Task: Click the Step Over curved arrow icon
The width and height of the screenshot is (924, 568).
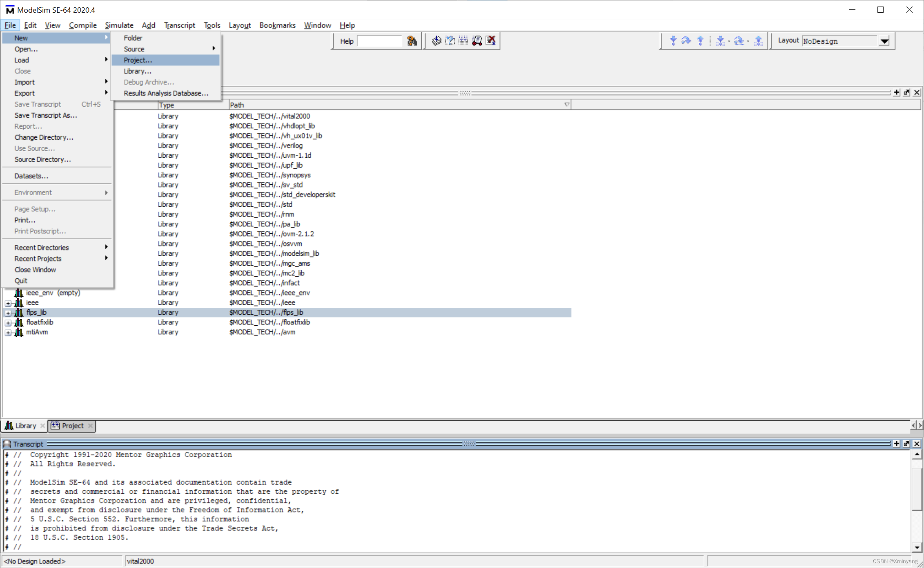Action: point(686,41)
